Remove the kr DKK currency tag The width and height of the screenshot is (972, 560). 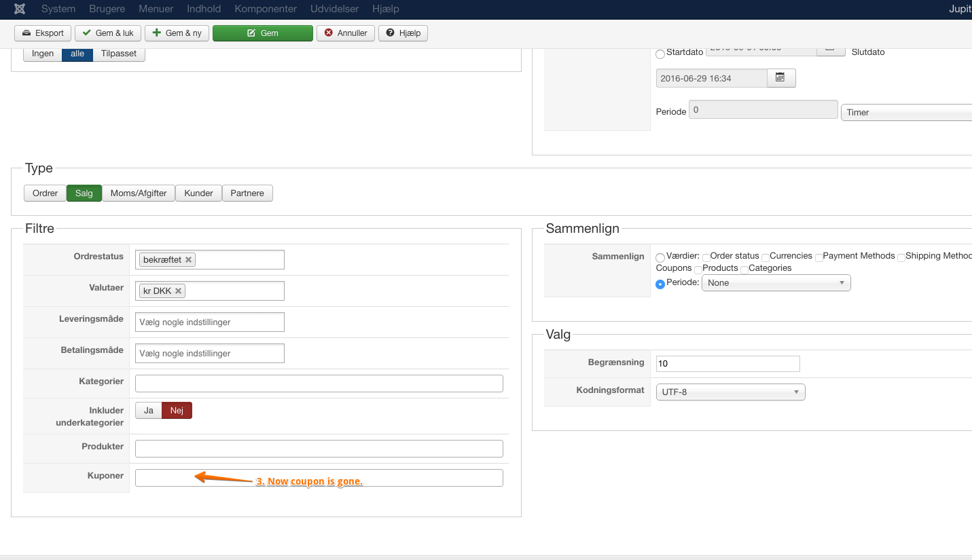[179, 291]
